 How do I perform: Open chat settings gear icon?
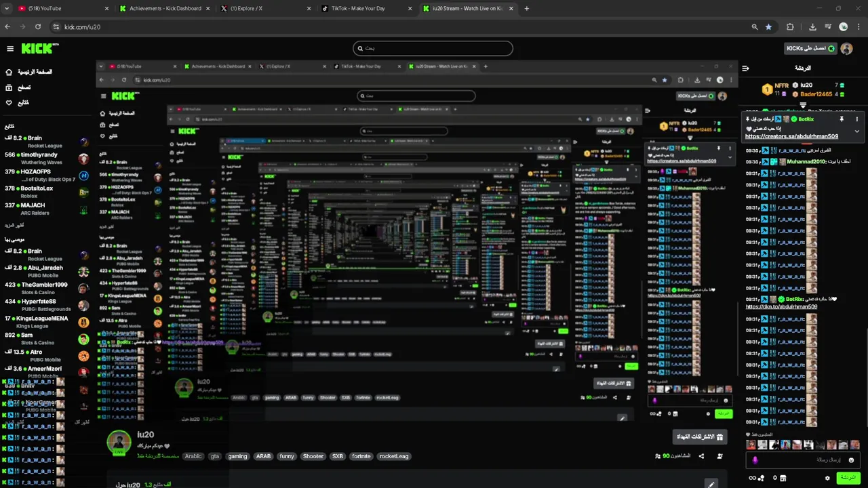point(827,478)
